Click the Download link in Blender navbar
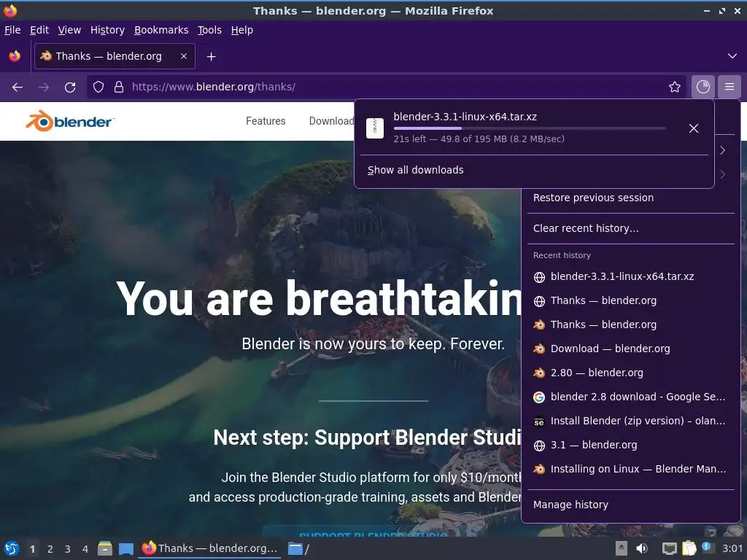 332,121
